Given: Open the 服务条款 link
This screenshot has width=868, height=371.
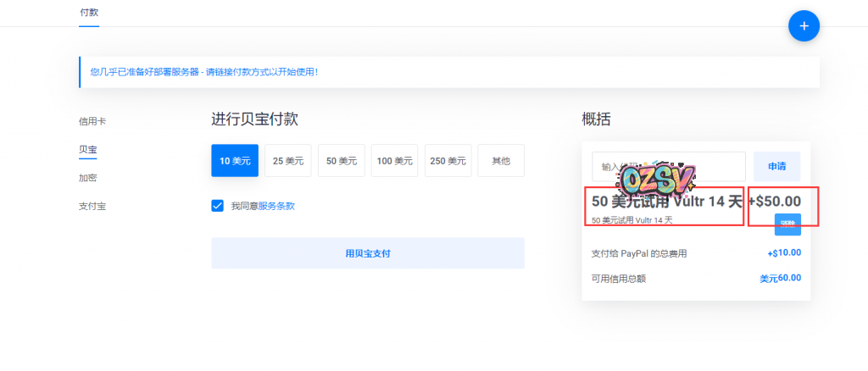Looking at the screenshot, I should tap(276, 206).
